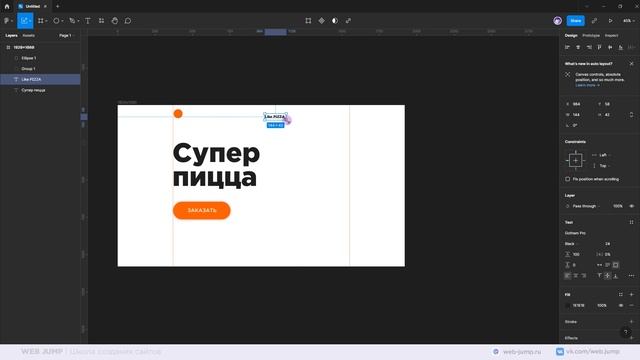The height and width of the screenshot is (360, 640).
Task: Add a stroke with plus
Action: pyautogui.click(x=631, y=322)
